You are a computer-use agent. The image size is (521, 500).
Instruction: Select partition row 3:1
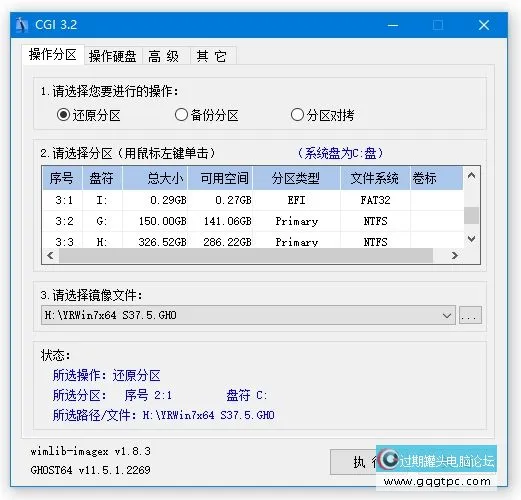pyautogui.click(x=253, y=200)
